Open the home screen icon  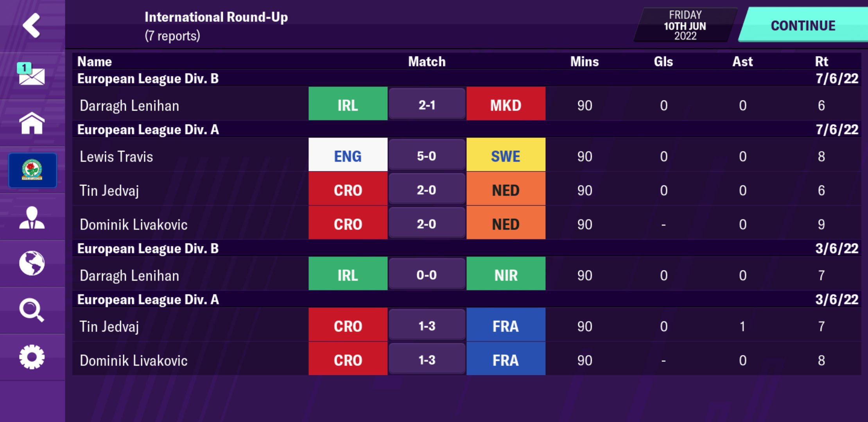[32, 123]
